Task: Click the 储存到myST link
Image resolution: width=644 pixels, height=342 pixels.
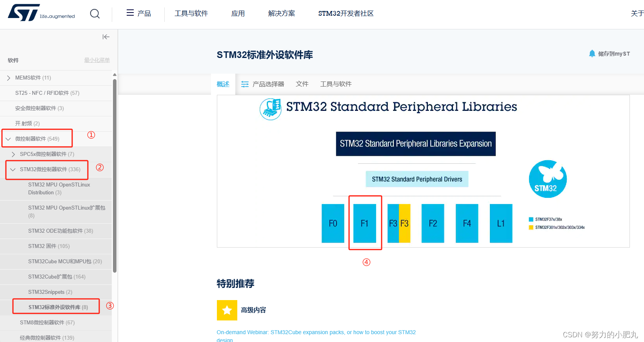Action: tap(614, 54)
